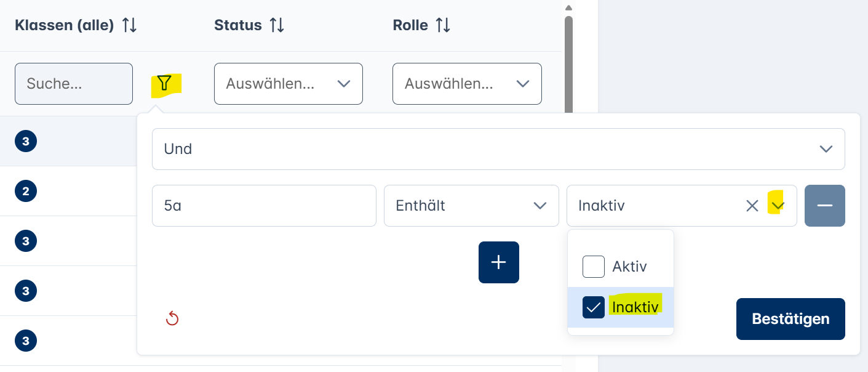Remove filter rule with minus button
This screenshot has height=372, width=868.
pos(824,206)
